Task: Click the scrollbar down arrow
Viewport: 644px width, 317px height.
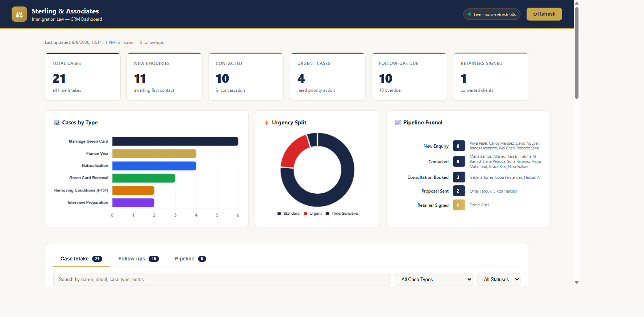Action: coord(577,283)
